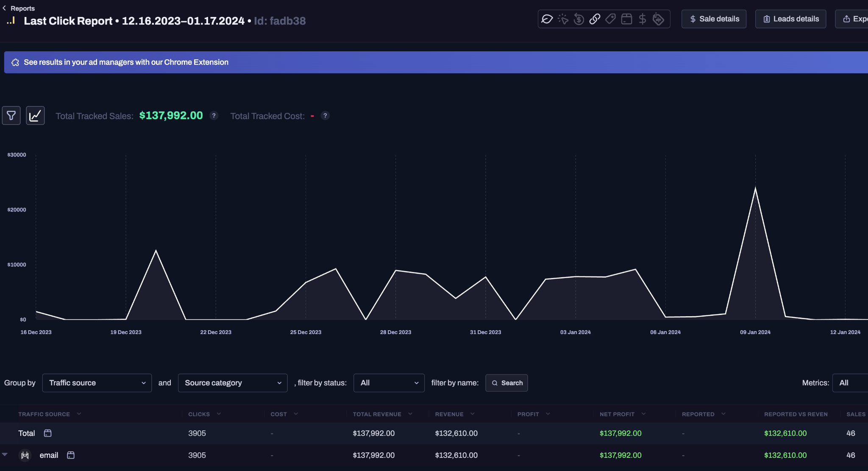The height and width of the screenshot is (471, 868).
Task: Click the puzzle piece extension icon
Action: point(15,62)
